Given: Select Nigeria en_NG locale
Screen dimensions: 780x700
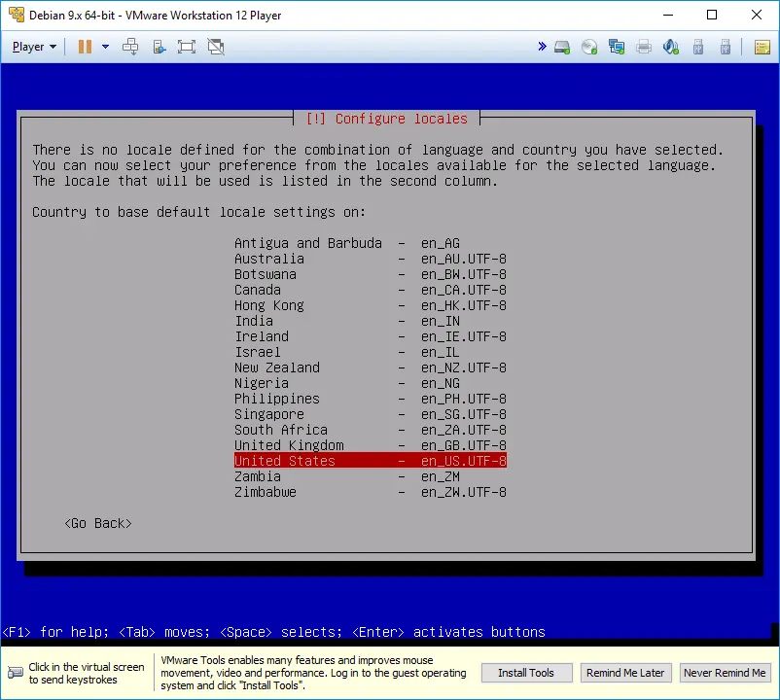Looking at the screenshot, I should [x=371, y=383].
